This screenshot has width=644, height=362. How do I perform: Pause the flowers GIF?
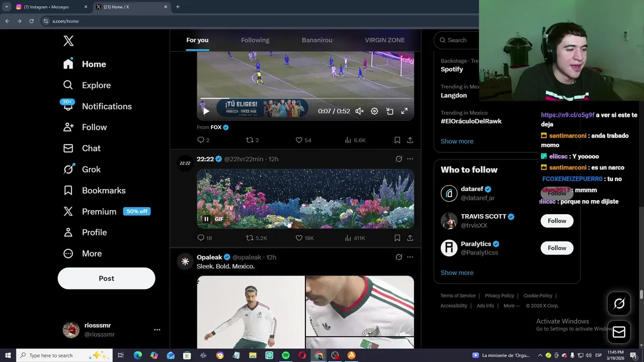coord(206,219)
